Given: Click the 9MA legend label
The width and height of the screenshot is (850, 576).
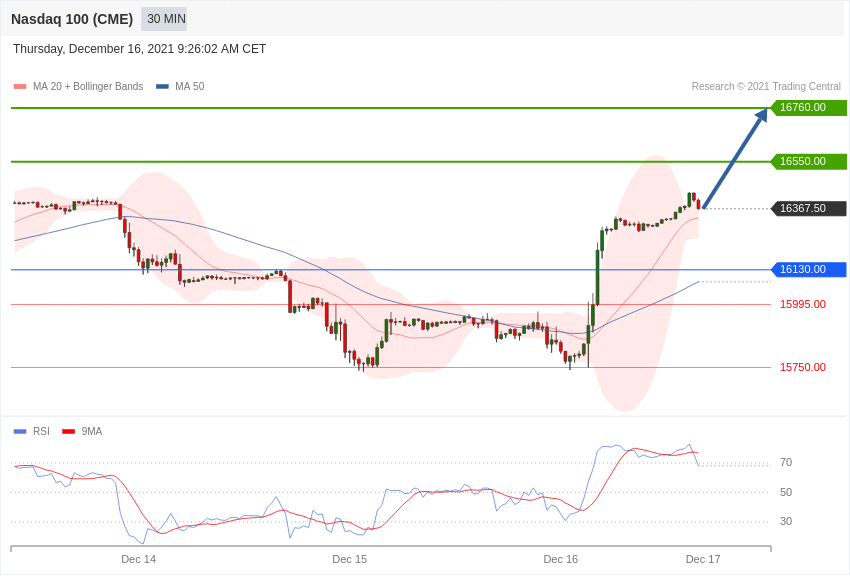Looking at the screenshot, I should coord(92,431).
